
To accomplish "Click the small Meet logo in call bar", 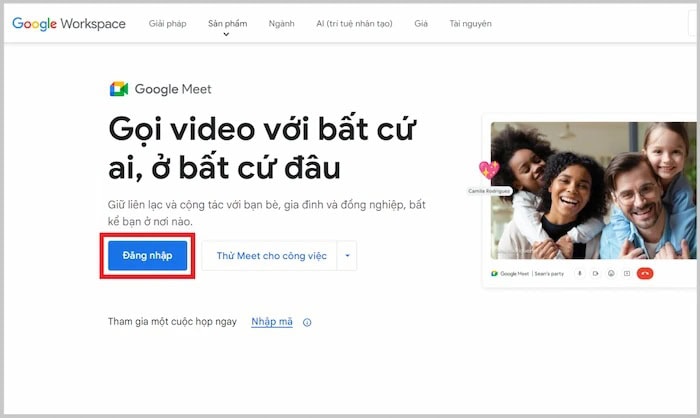I will pos(494,273).
